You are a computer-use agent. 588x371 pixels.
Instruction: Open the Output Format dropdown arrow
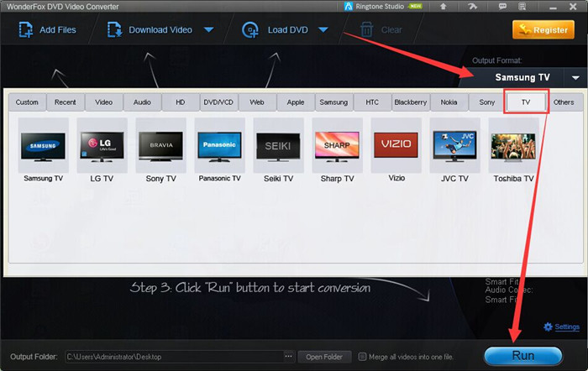coord(575,77)
